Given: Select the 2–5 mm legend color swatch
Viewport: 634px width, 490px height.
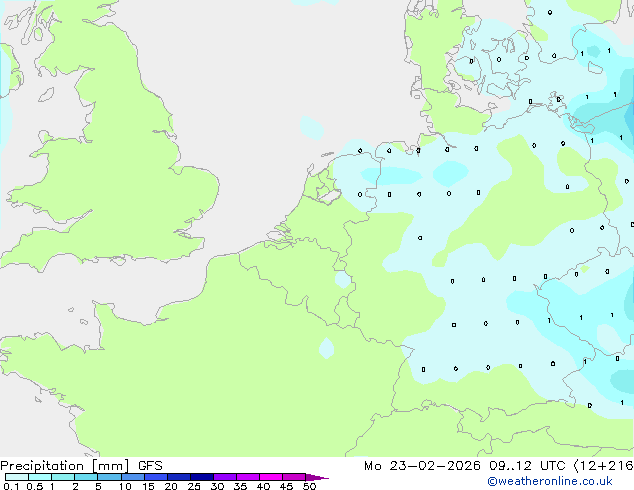Looking at the screenshot, I should click(x=86, y=477).
